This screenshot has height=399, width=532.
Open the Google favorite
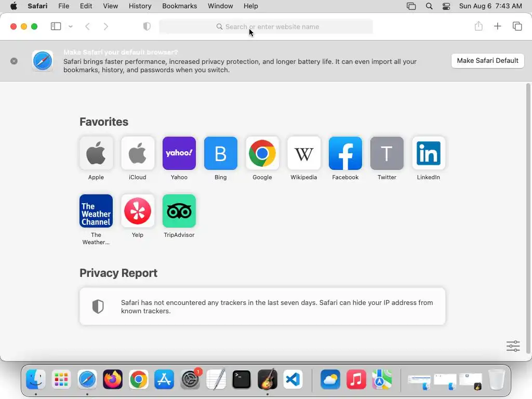[262, 153]
